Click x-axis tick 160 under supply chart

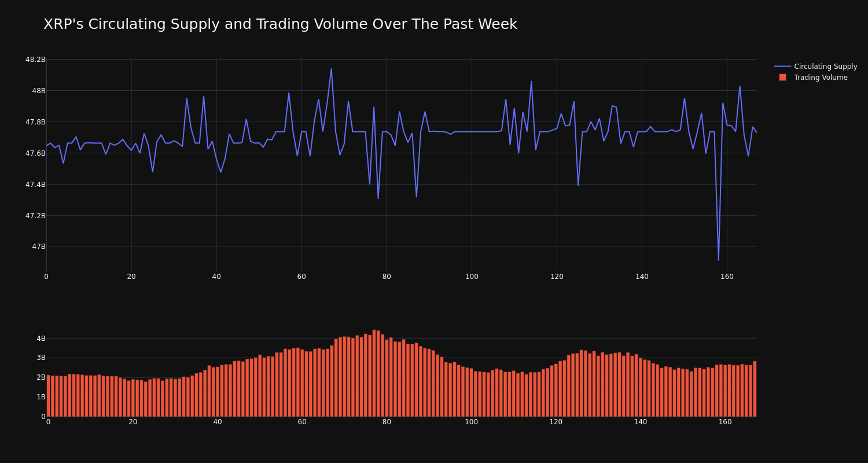[x=727, y=277]
